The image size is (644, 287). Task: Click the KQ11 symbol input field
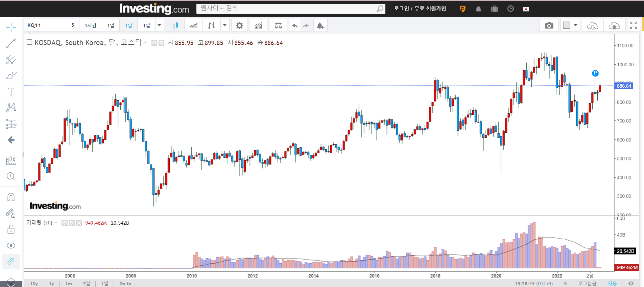click(45, 25)
